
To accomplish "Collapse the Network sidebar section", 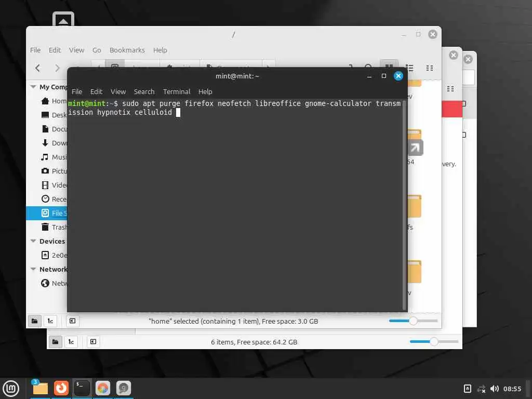I will coord(33,269).
